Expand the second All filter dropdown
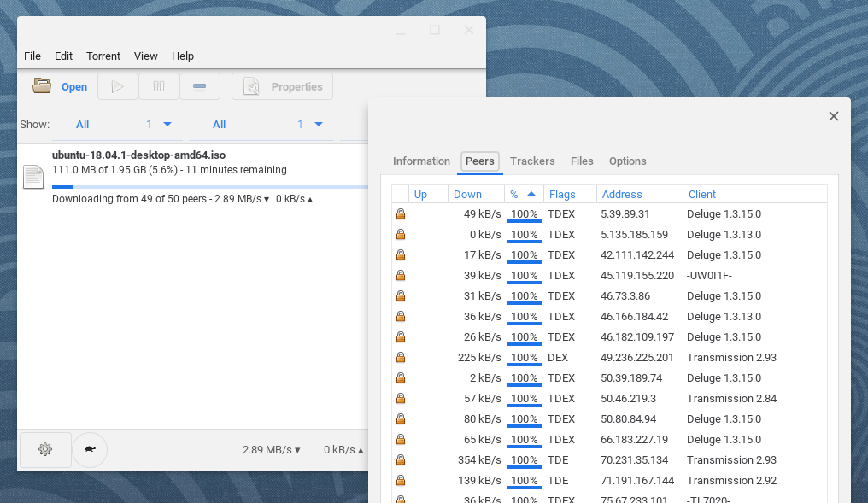 point(257,125)
